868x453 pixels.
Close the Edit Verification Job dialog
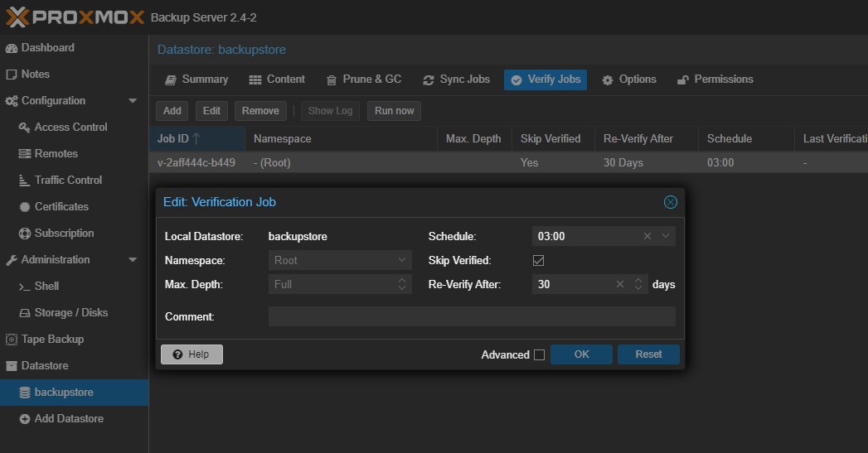pos(670,202)
